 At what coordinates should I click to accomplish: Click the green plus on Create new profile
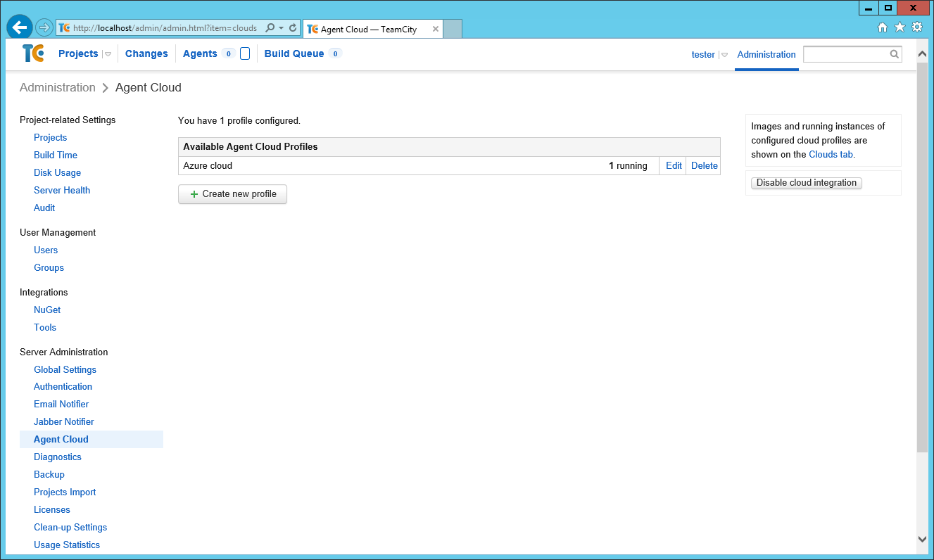point(194,194)
